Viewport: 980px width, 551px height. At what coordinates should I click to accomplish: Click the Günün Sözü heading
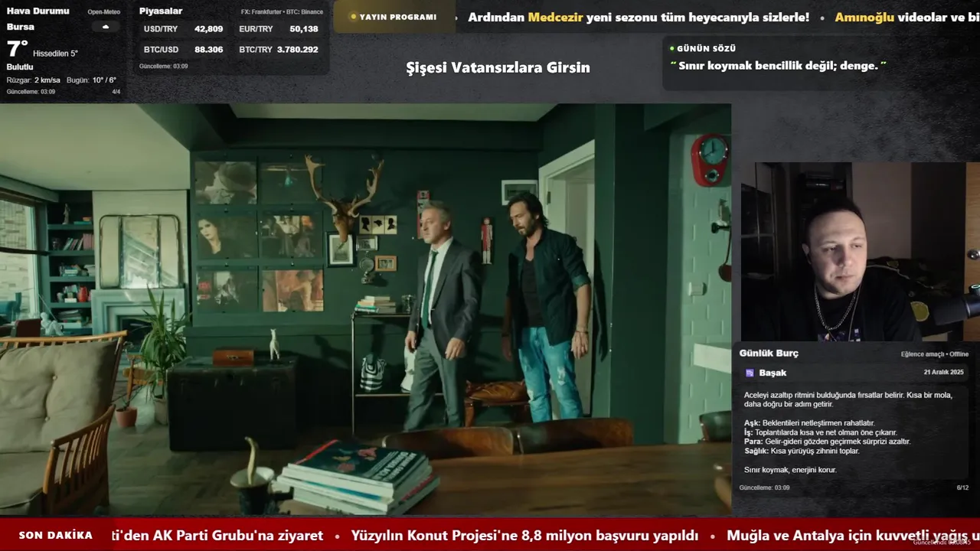706,48
